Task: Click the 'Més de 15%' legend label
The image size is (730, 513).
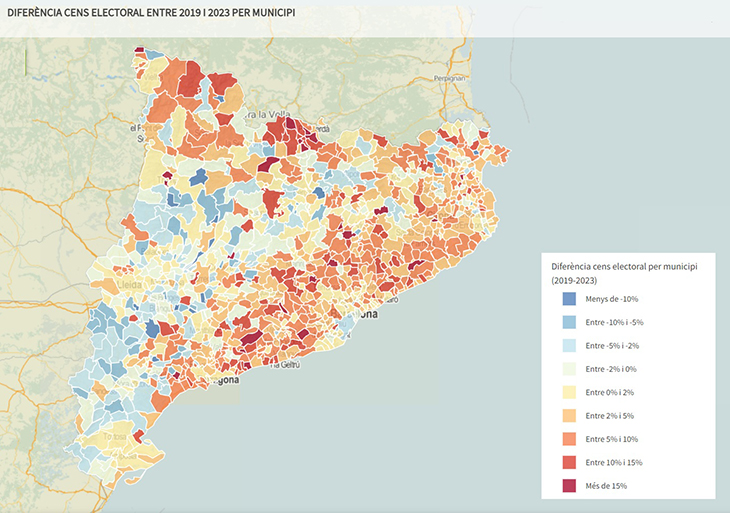Action: (606, 485)
